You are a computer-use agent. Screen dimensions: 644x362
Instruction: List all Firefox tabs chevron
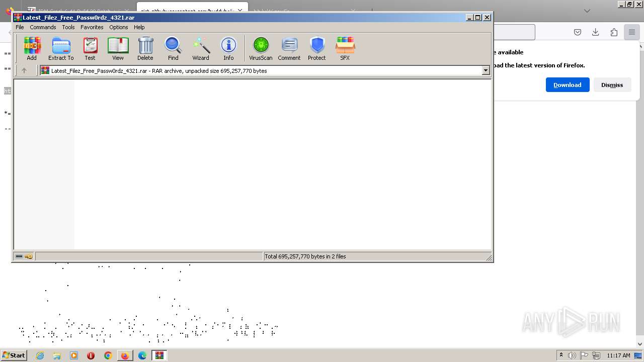point(587,11)
